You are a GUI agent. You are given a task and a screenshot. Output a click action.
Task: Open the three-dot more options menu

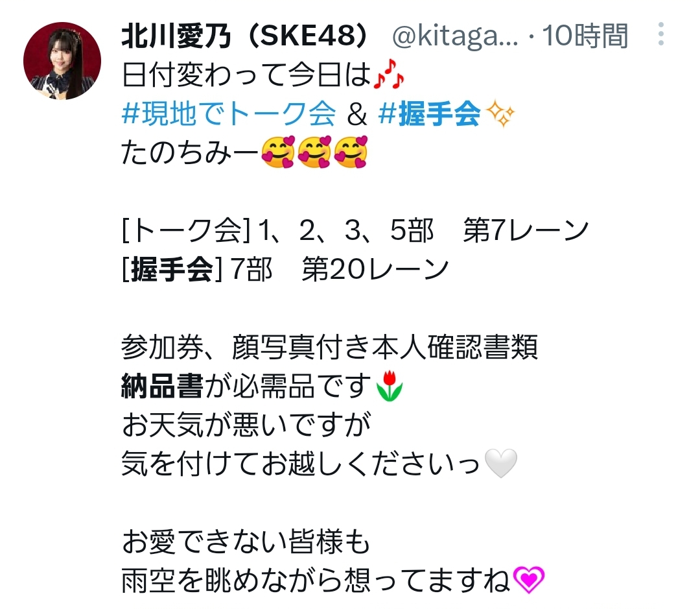pos(660,34)
